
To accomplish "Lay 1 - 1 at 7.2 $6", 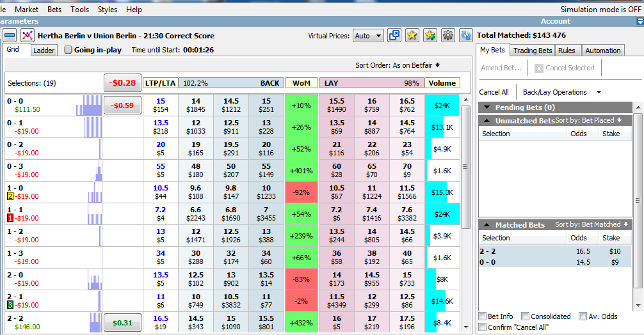I will point(336,214).
